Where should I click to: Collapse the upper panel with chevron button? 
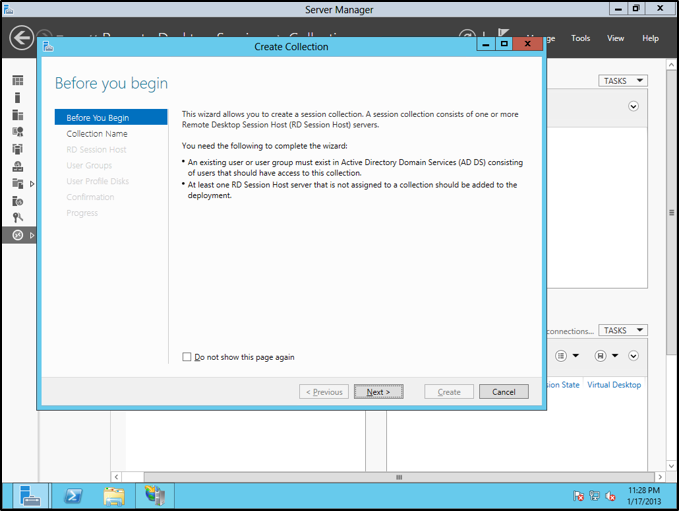tap(633, 106)
